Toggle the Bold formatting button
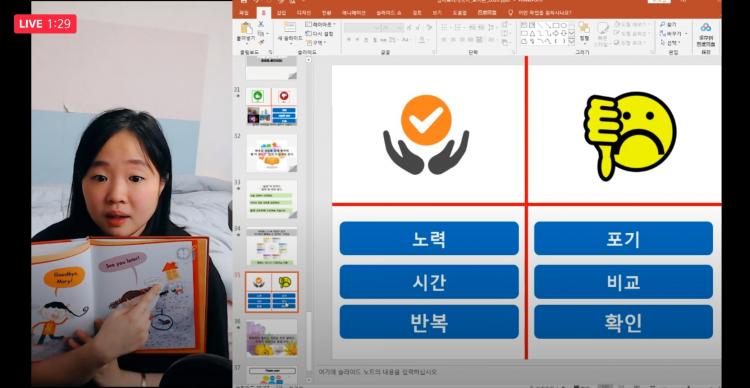Screen dimensions: 750x388 349,40
